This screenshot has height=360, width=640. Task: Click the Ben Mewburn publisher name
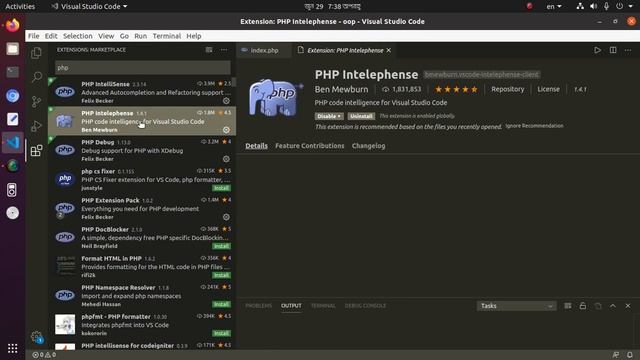tap(341, 89)
